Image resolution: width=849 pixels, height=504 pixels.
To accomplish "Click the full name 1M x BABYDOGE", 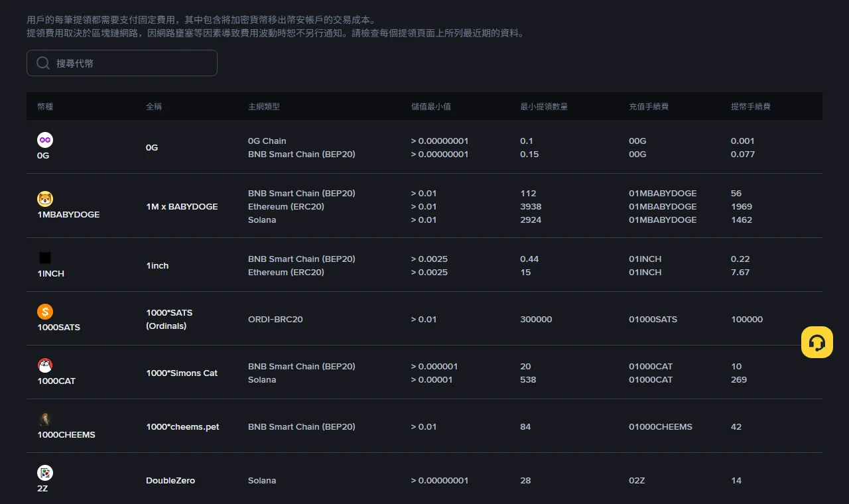I will tap(182, 206).
